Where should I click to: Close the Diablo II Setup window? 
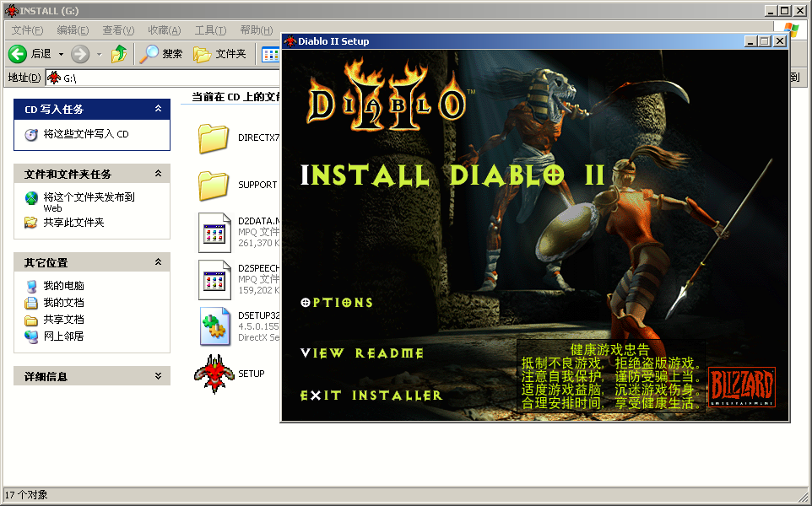pos(780,40)
